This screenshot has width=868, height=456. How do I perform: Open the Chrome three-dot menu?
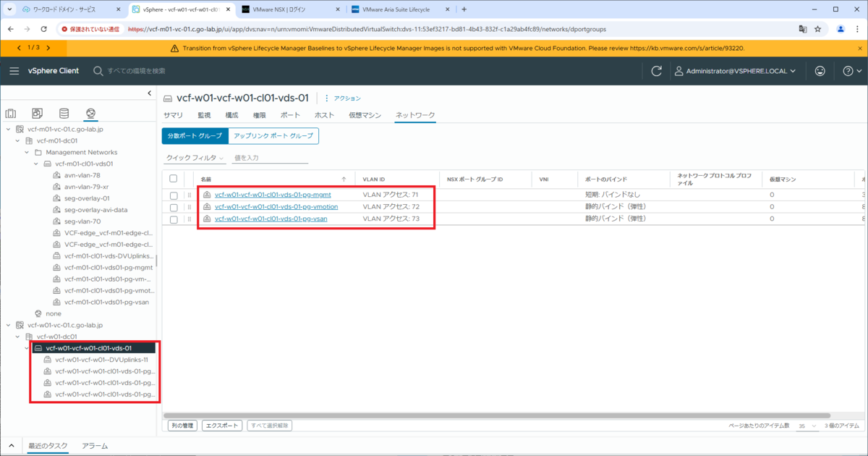coord(858,29)
